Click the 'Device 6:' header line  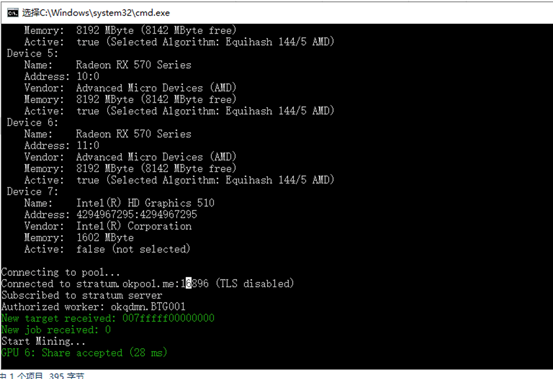(32, 123)
